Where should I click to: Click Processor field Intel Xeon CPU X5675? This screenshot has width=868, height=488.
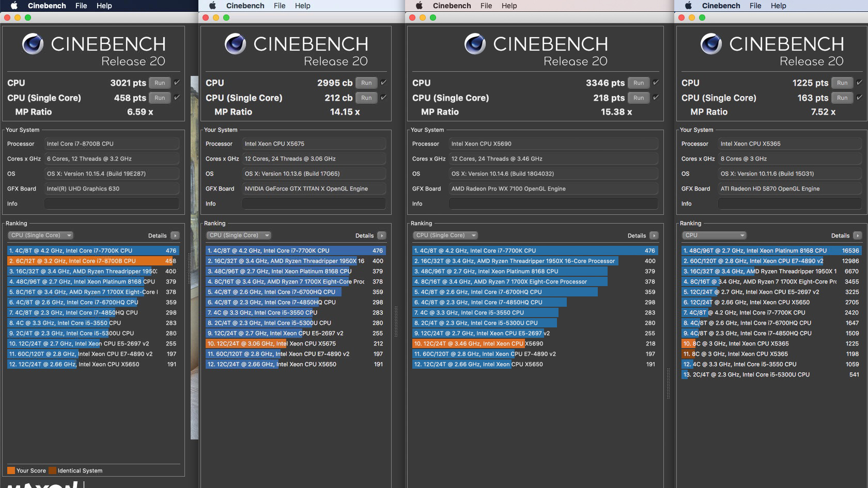point(314,144)
